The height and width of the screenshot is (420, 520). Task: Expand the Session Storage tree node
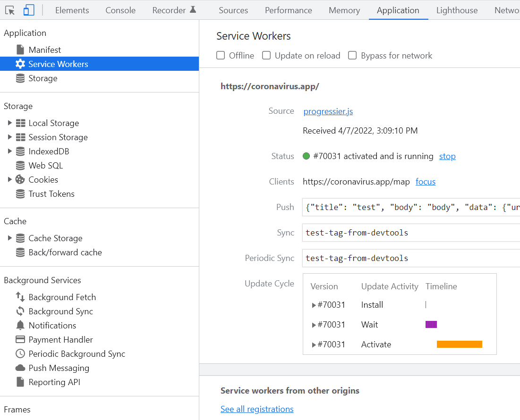pyautogui.click(x=9, y=137)
